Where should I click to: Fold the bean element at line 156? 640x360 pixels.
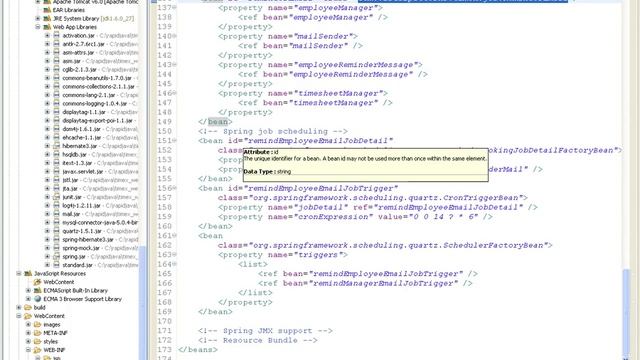175,188
